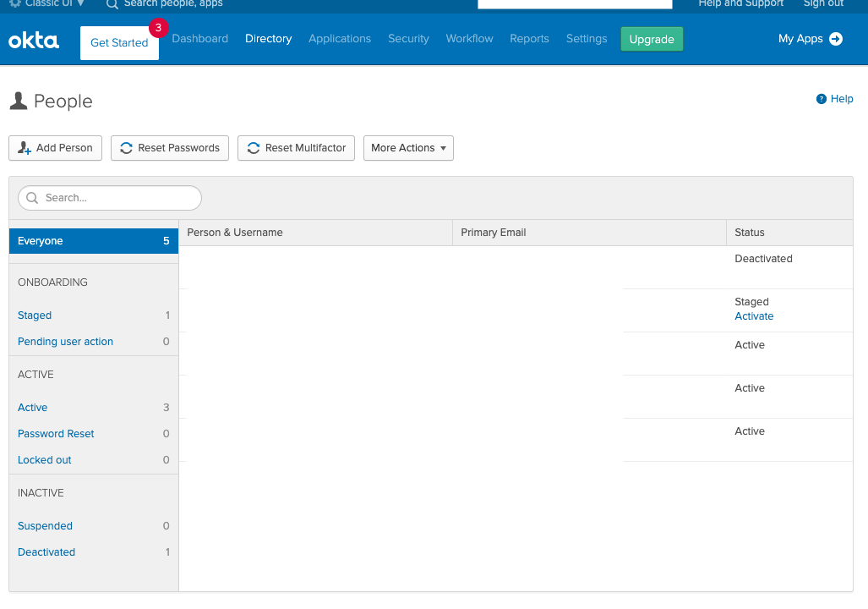
Task: Filter by Suspended users
Action: pyautogui.click(x=45, y=526)
